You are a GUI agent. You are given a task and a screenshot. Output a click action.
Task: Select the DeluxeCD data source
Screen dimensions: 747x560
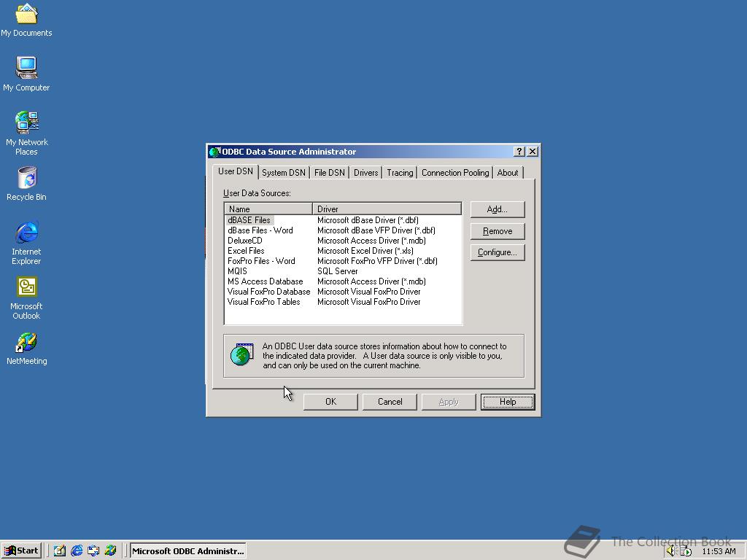(x=245, y=241)
